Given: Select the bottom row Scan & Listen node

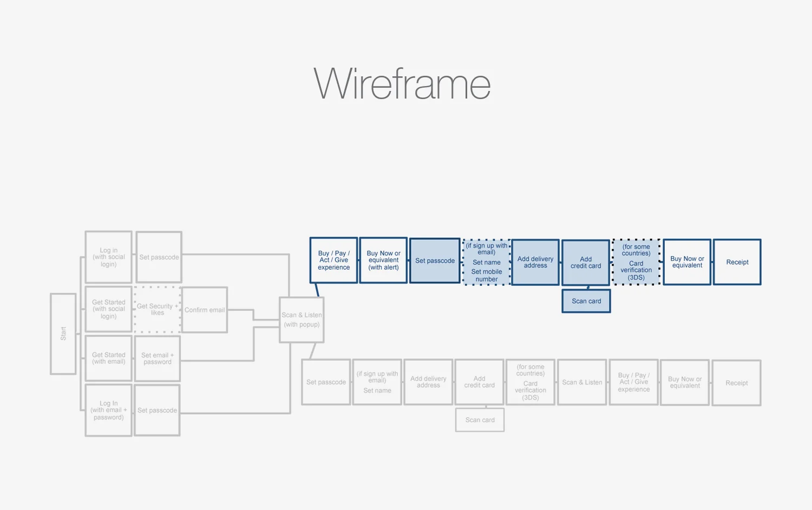Looking at the screenshot, I should [581, 382].
